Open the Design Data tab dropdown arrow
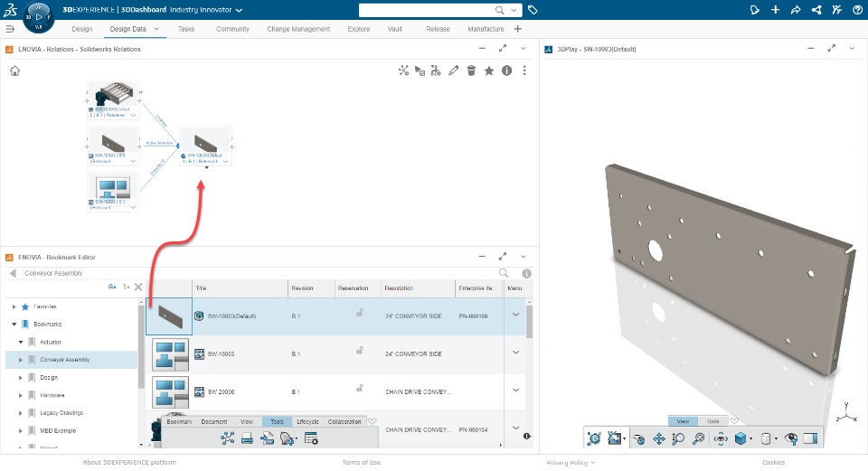The image size is (868, 471). point(156,29)
